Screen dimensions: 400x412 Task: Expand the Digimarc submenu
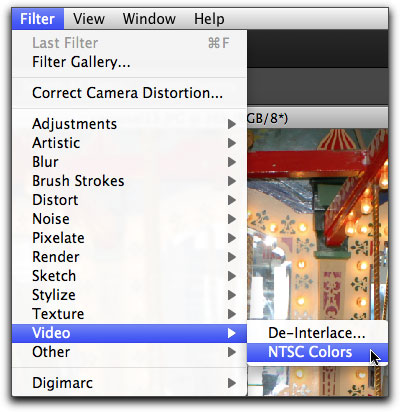tap(129, 383)
